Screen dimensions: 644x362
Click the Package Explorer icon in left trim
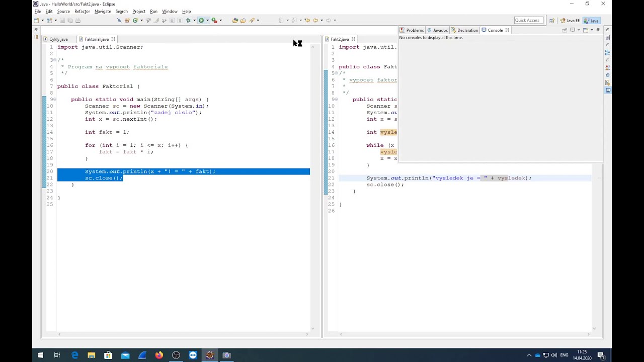tap(36, 37)
